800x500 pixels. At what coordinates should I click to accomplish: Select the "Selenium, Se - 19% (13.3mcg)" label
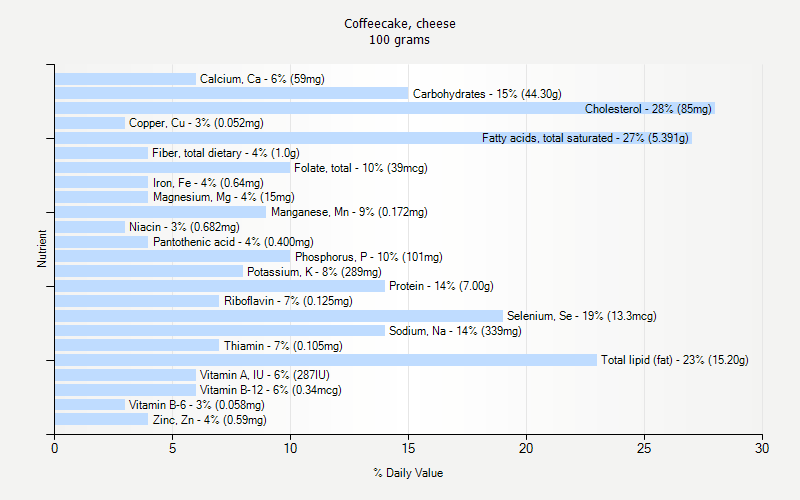point(582,316)
